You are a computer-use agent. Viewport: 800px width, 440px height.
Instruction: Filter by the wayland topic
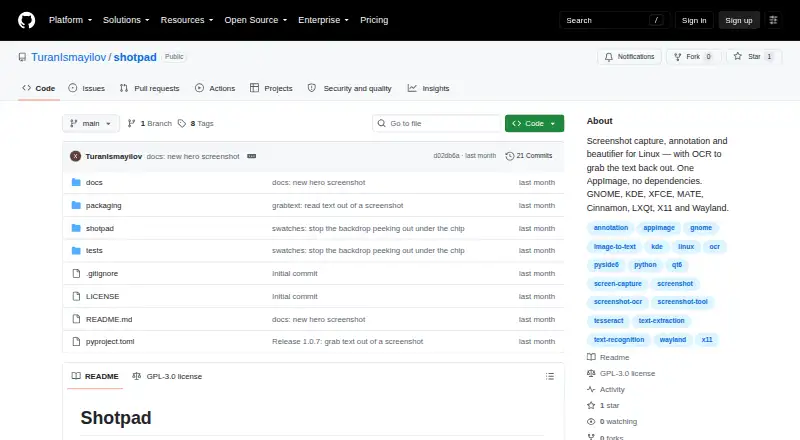coord(672,339)
